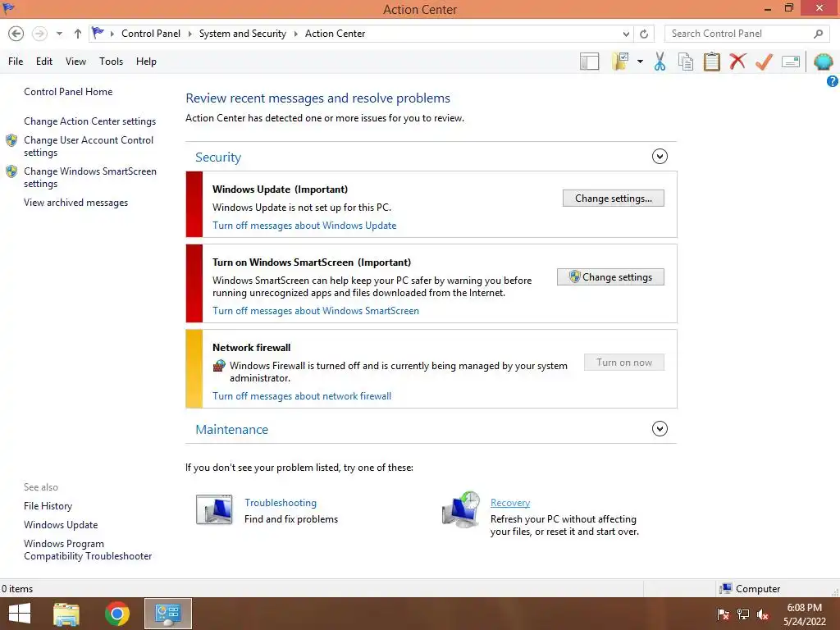Open Control Panel Home
Image resolution: width=840 pixels, height=630 pixels.
coord(68,92)
